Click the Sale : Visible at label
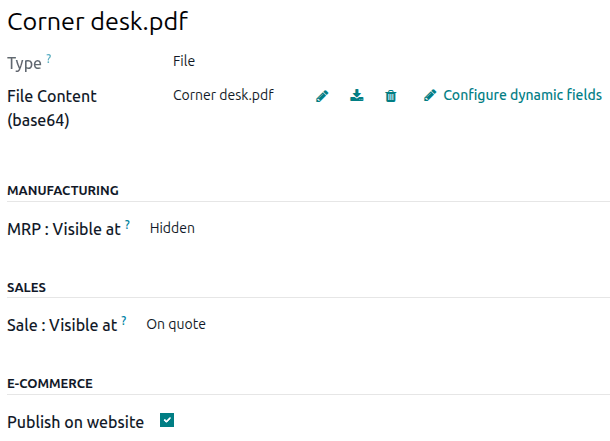The width and height of the screenshot is (610, 441). (62, 325)
